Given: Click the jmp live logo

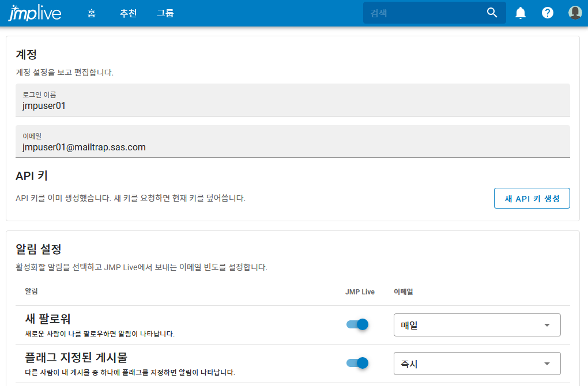Looking at the screenshot, I should tap(36, 12).
